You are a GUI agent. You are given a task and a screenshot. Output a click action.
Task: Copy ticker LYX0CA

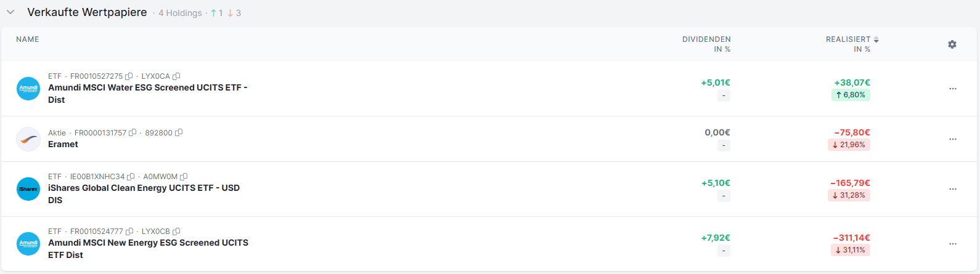[x=176, y=76]
